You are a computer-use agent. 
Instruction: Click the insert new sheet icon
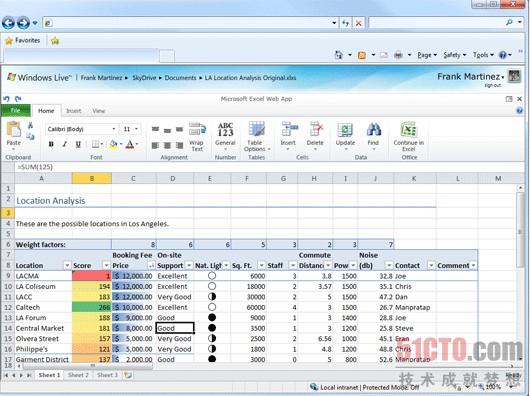(128, 375)
